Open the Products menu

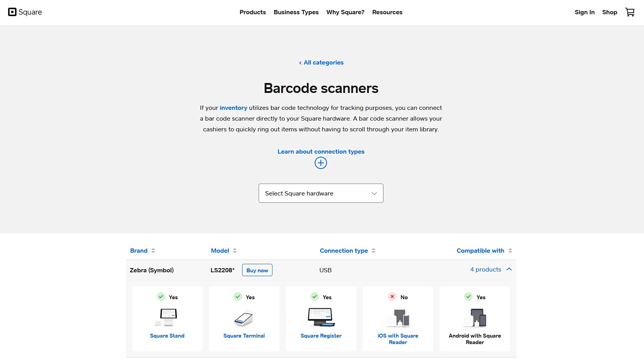click(x=252, y=12)
